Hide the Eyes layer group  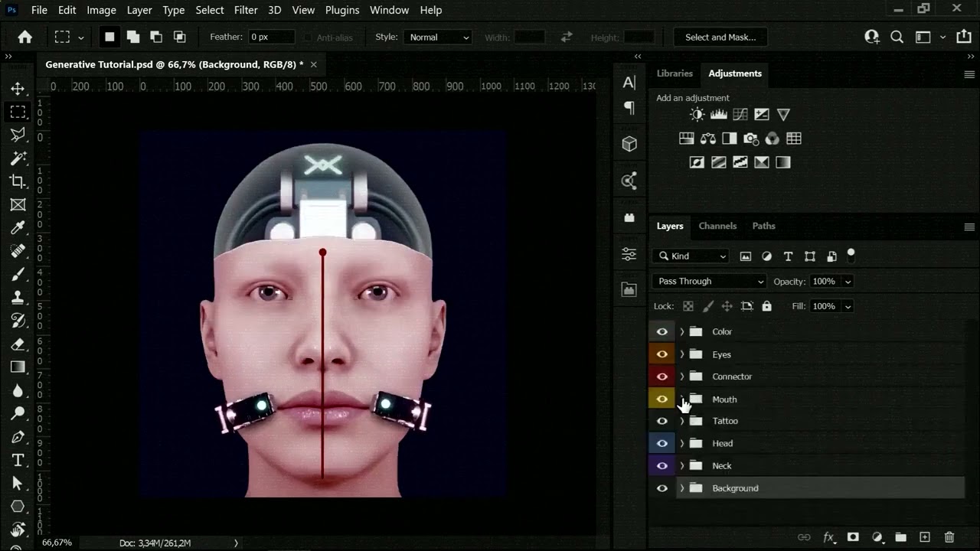coord(662,354)
